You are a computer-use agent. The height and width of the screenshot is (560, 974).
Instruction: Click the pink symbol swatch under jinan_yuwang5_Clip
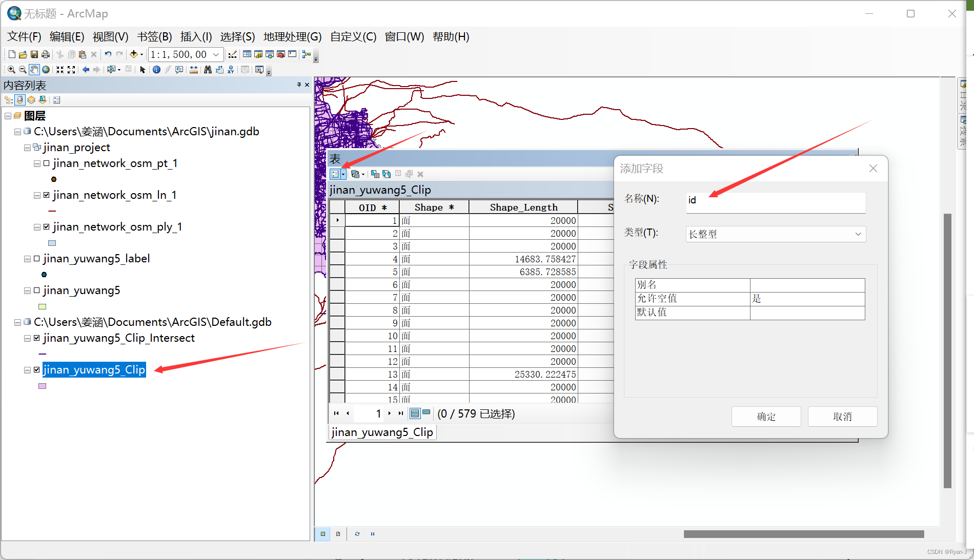coord(42,386)
